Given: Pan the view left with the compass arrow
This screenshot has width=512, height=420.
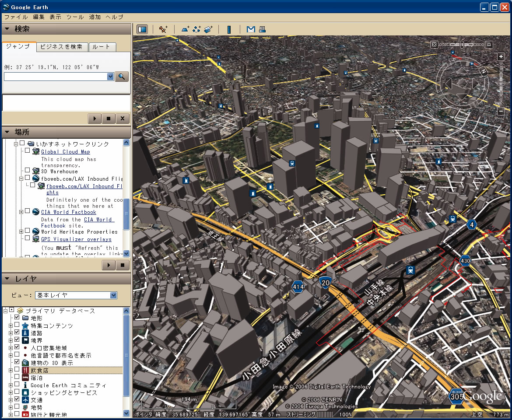Looking at the screenshot, I should [x=449, y=84].
